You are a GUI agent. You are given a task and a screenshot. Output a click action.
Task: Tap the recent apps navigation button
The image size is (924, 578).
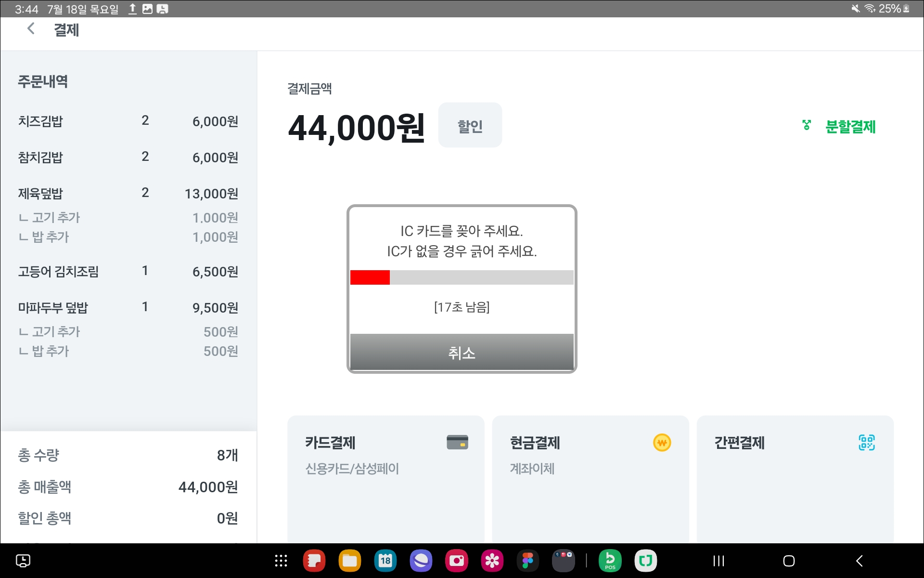[x=719, y=561]
